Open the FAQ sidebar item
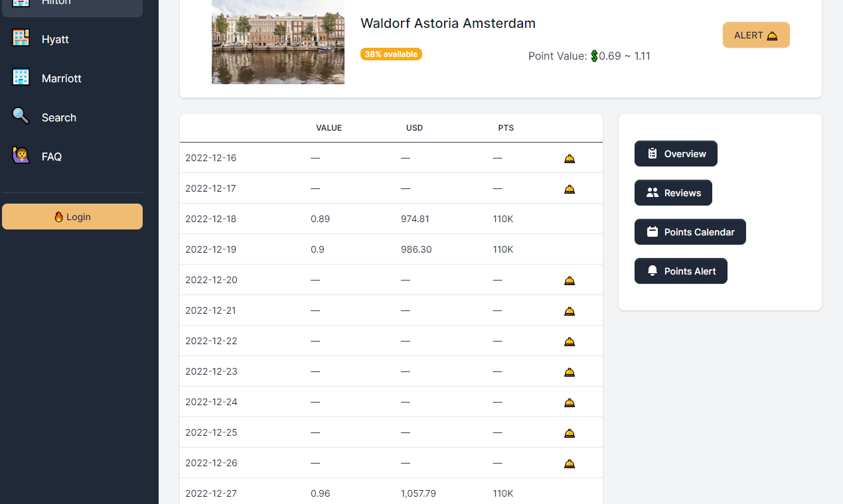Image resolution: width=843 pixels, height=504 pixels. [x=72, y=157]
